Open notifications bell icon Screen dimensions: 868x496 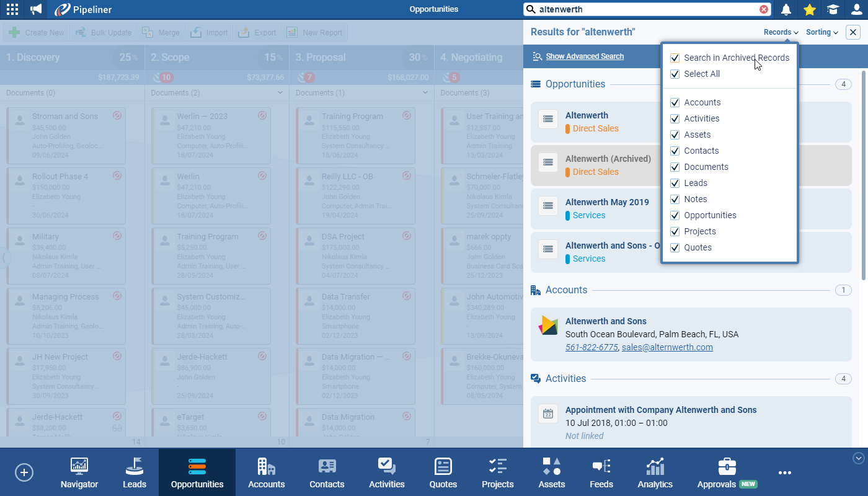point(786,9)
